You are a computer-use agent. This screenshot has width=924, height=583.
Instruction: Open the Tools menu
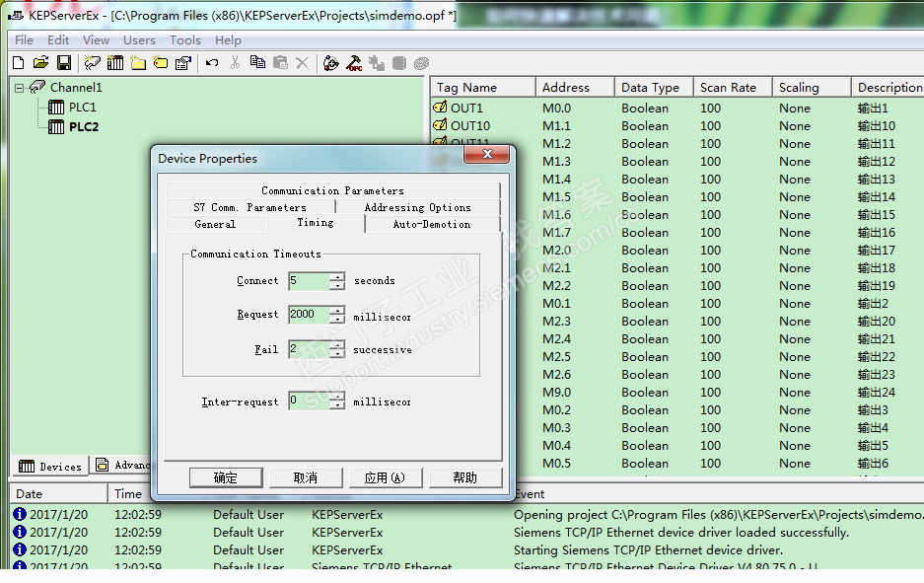(x=185, y=40)
